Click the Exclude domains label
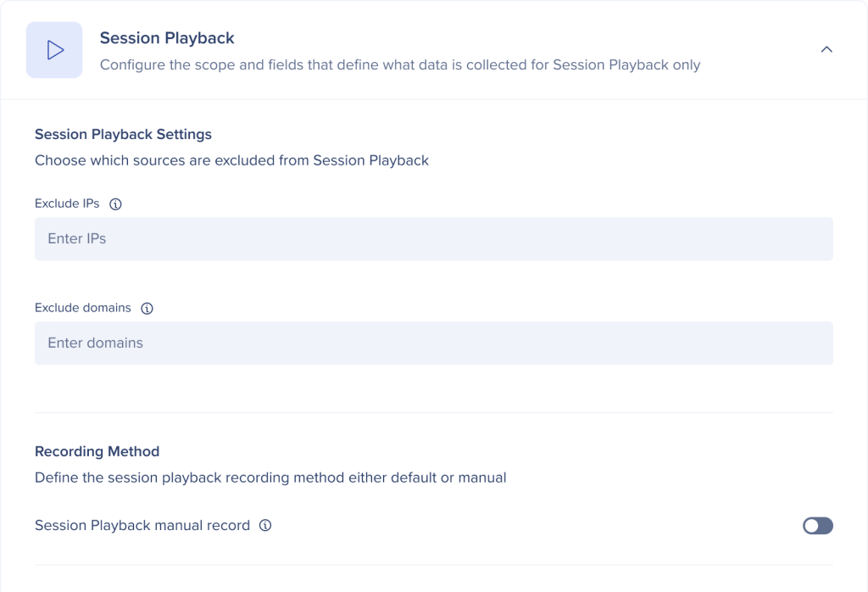 (x=83, y=309)
